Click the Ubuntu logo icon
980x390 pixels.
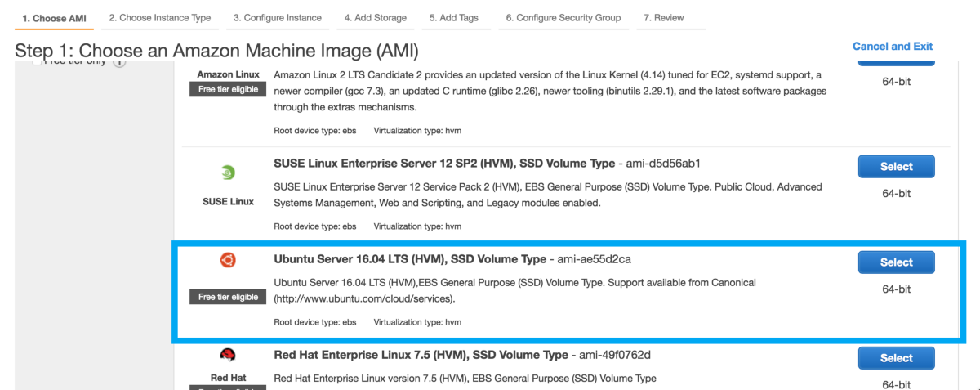[228, 260]
